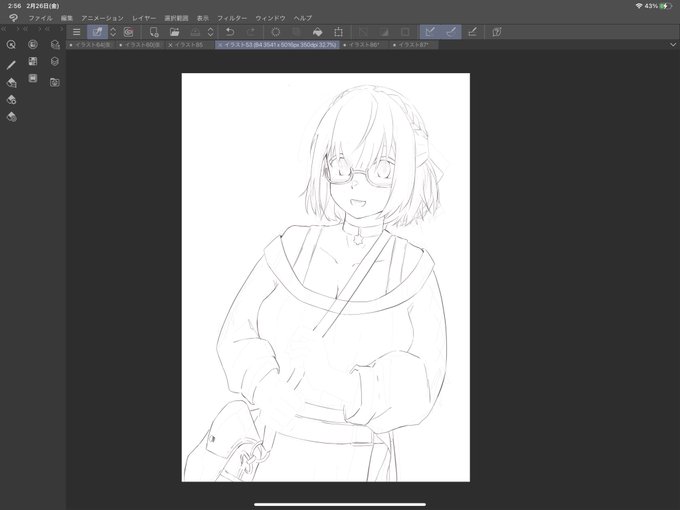Screen dimensions: 680x510
Task: Open the 3D cube material icon
Action: coord(55,61)
